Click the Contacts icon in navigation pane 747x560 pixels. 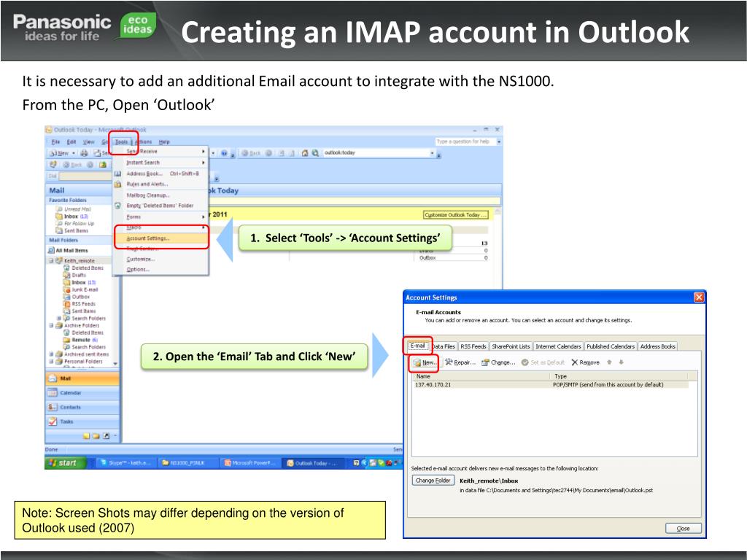pyautogui.click(x=53, y=407)
